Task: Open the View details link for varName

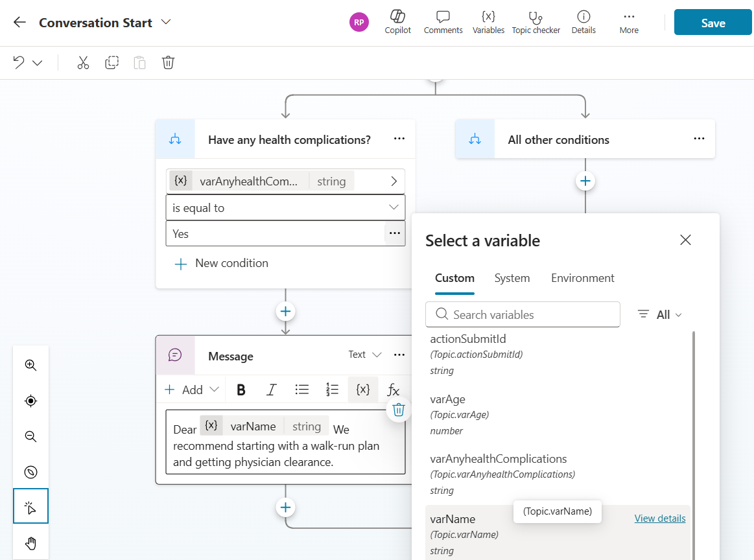Action: (659, 519)
